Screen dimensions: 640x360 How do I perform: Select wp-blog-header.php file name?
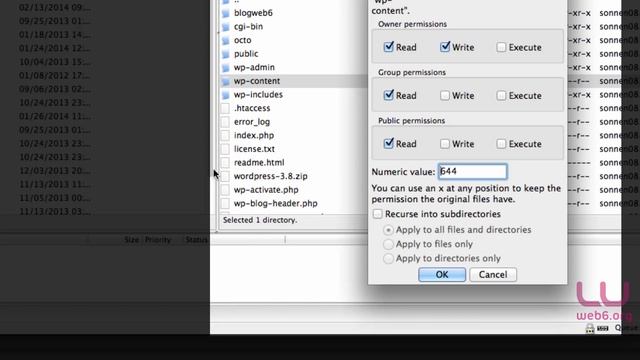pyautogui.click(x=276, y=204)
